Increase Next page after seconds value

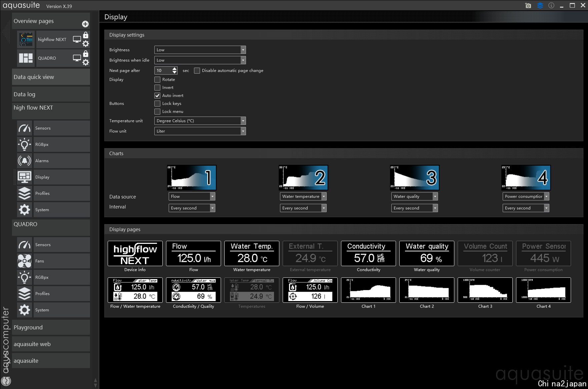[x=175, y=69]
